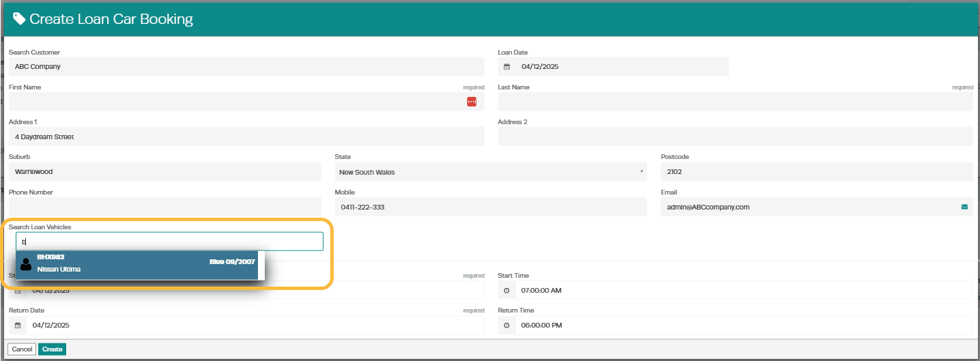Click the Cancel button
The width and height of the screenshot is (980, 361).
(22, 349)
